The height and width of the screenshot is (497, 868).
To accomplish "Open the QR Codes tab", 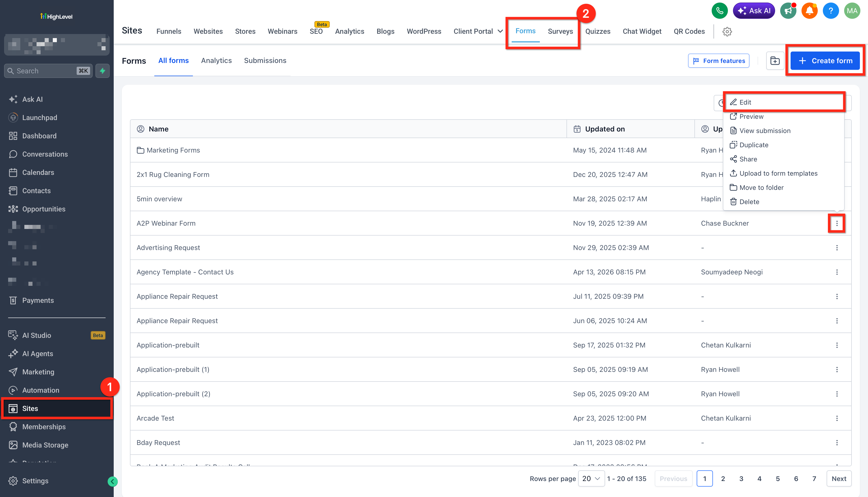I will pos(689,31).
